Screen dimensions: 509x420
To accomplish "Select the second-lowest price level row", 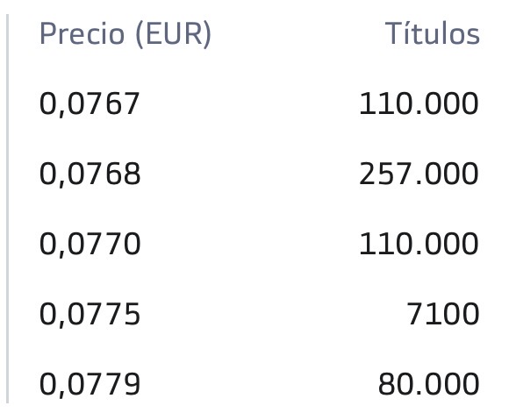I will point(259,174).
